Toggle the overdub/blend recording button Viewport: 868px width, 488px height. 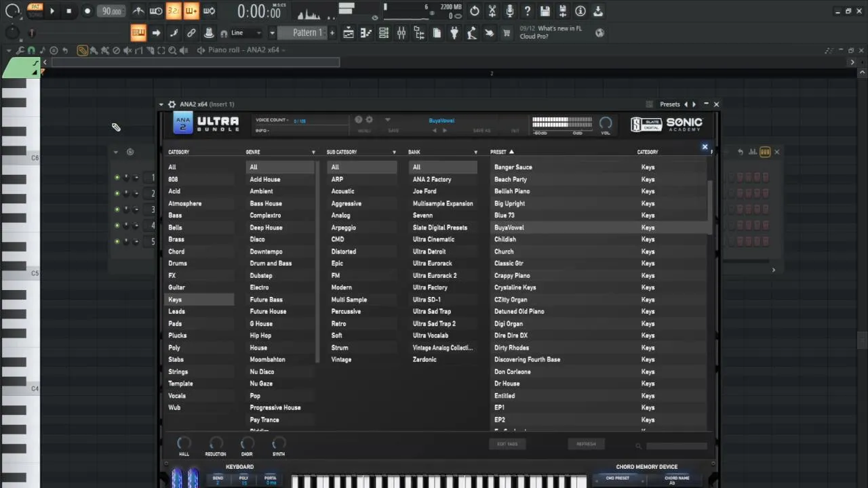click(191, 11)
